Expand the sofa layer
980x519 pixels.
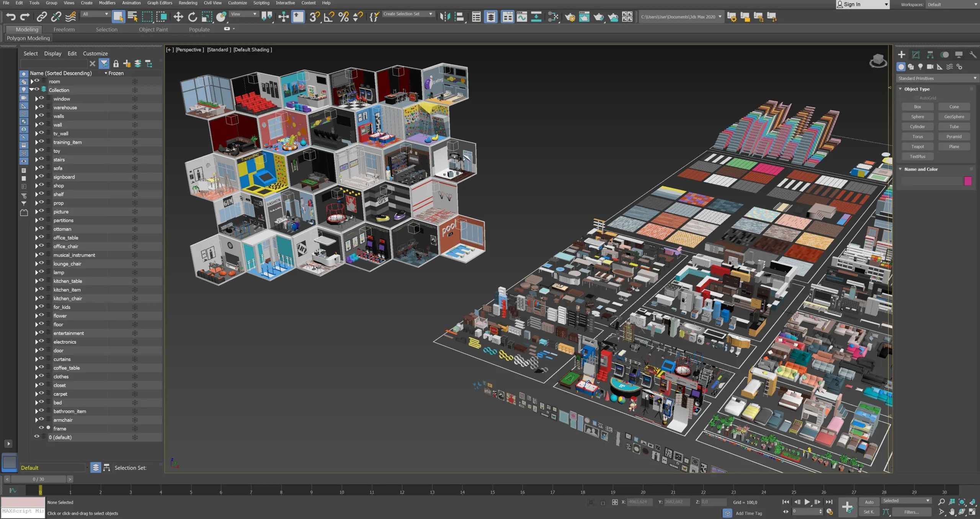[36, 168]
